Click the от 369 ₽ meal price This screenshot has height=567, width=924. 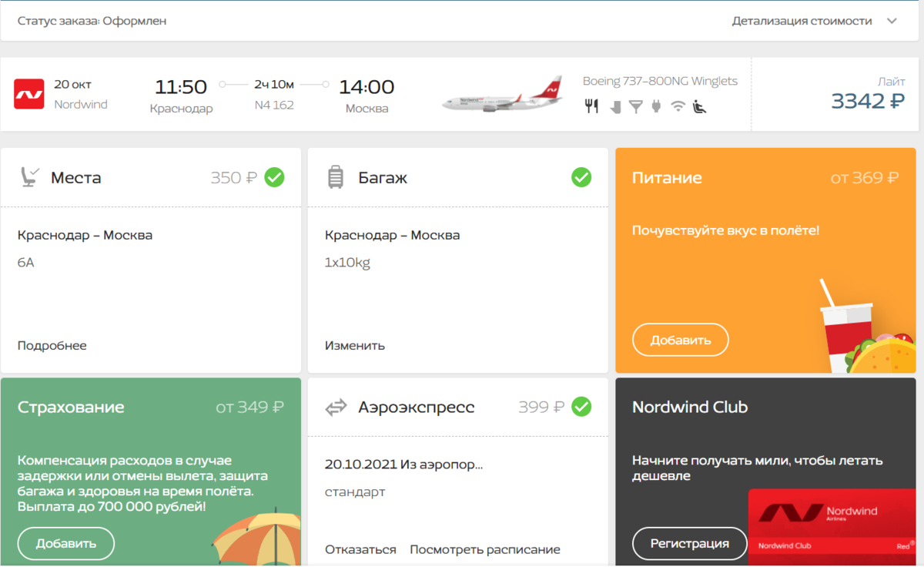point(865,177)
